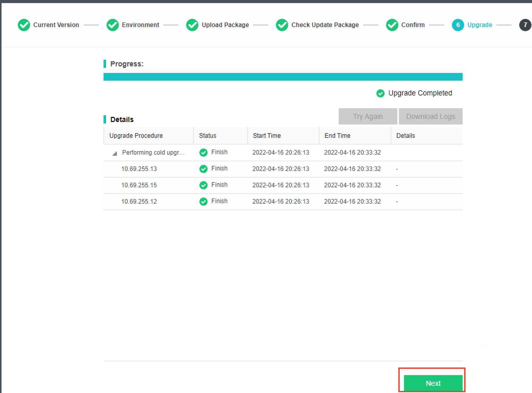Click the Start Time column header
This screenshot has width=532, height=393.
click(x=283, y=136)
